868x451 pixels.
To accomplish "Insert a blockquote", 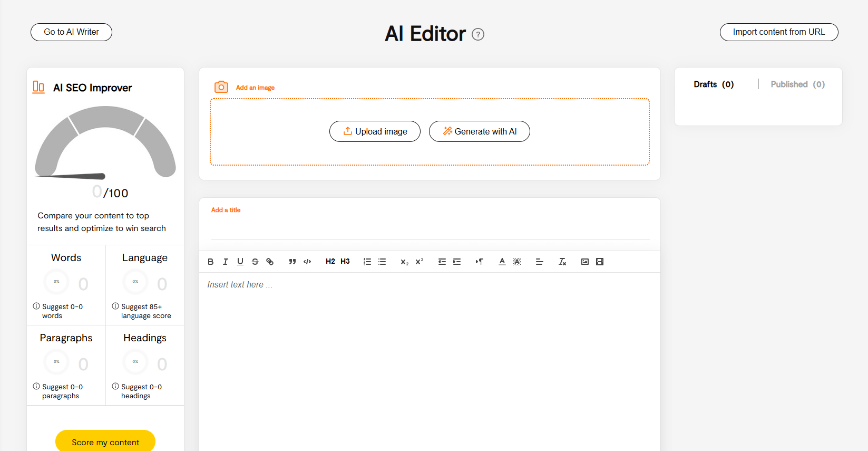I will pos(292,262).
